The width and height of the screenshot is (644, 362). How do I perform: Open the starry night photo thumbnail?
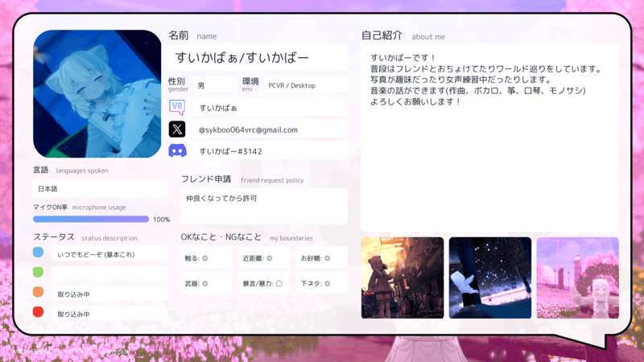click(x=490, y=278)
